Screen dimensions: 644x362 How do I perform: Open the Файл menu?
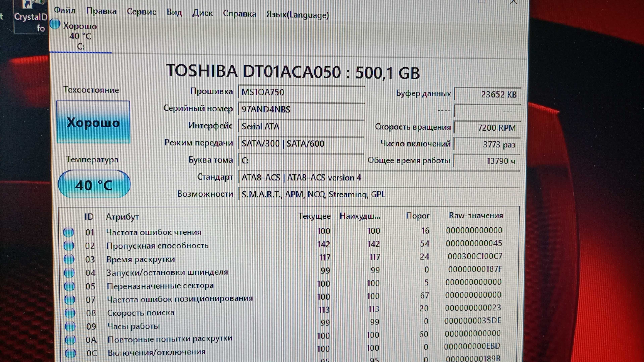tap(65, 10)
